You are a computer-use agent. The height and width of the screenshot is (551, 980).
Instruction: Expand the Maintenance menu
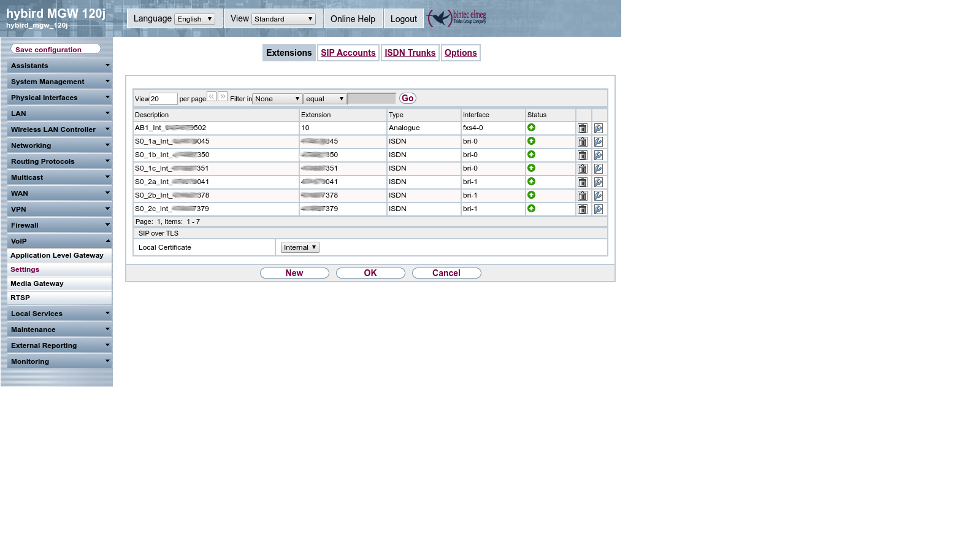point(59,329)
